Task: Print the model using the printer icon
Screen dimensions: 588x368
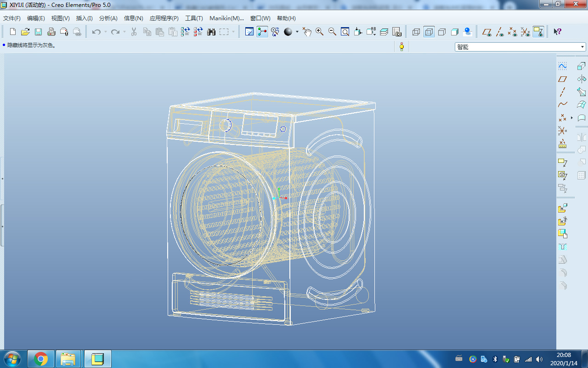Action: [51, 32]
